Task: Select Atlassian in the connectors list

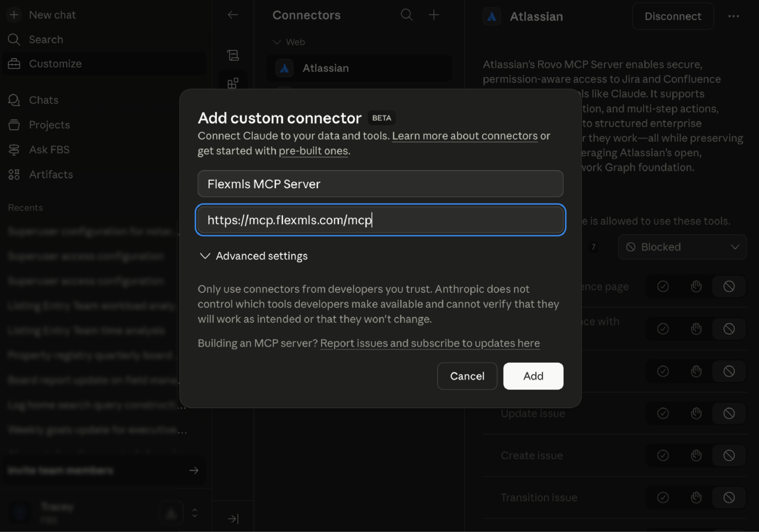Action: point(359,68)
